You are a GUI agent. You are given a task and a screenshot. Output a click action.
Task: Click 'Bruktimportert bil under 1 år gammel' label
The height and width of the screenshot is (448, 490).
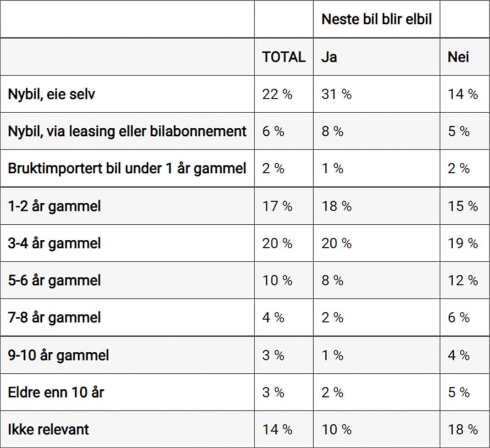coord(127,168)
